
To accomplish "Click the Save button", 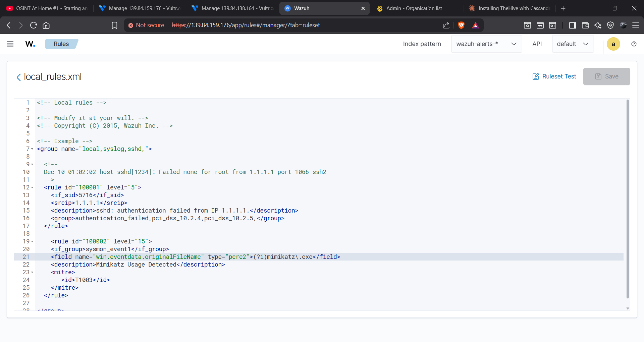I will pos(606,76).
